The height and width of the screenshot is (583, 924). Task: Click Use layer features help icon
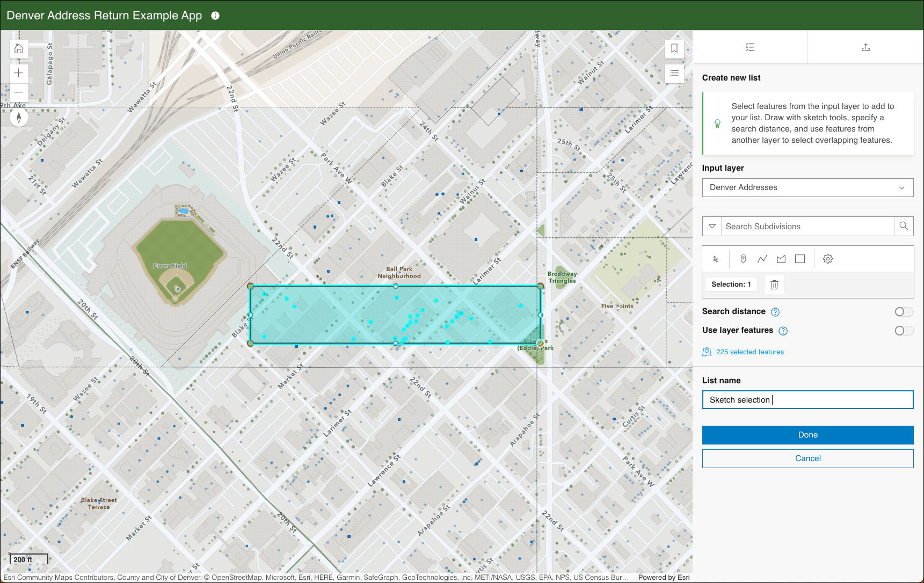point(783,331)
